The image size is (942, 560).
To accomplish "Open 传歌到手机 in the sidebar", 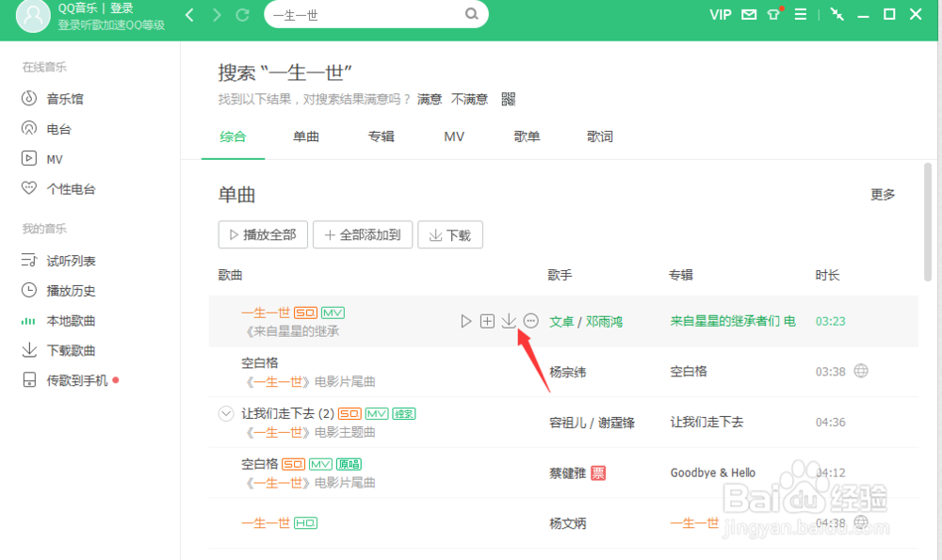I will [62, 382].
